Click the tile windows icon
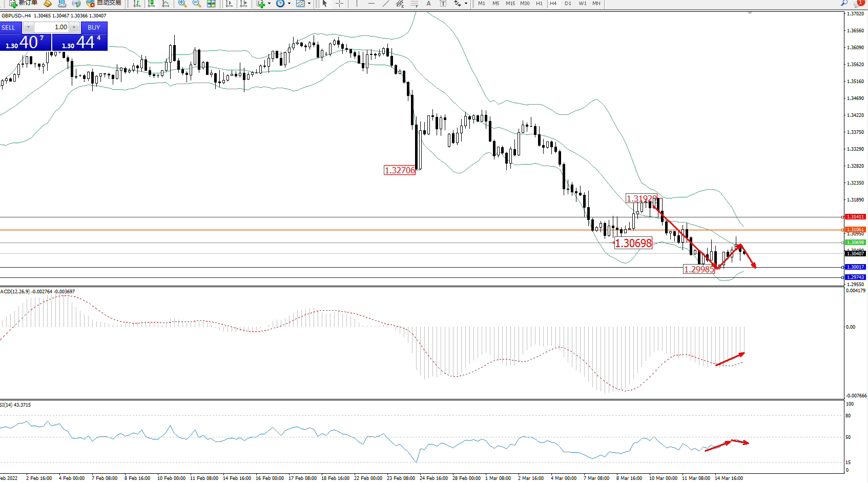This screenshot has width=868, height=483. pyautogui.click(x=211, y=4)
